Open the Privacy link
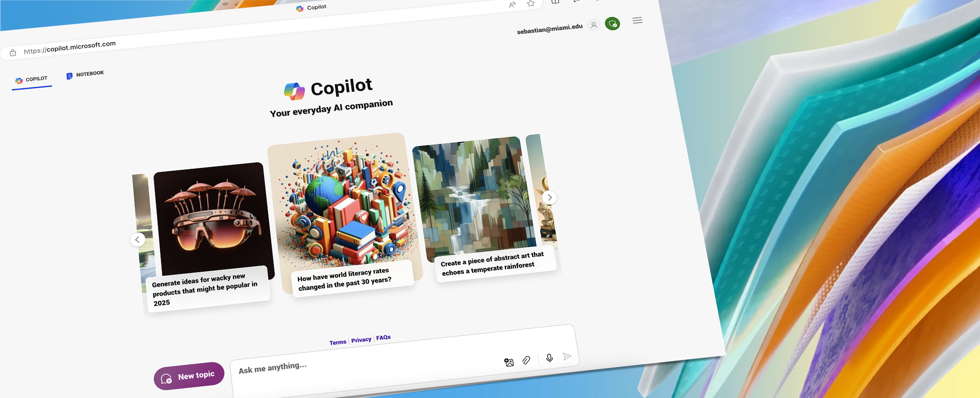This screenshot has width=980, height=398. click(x=361, y=340)
